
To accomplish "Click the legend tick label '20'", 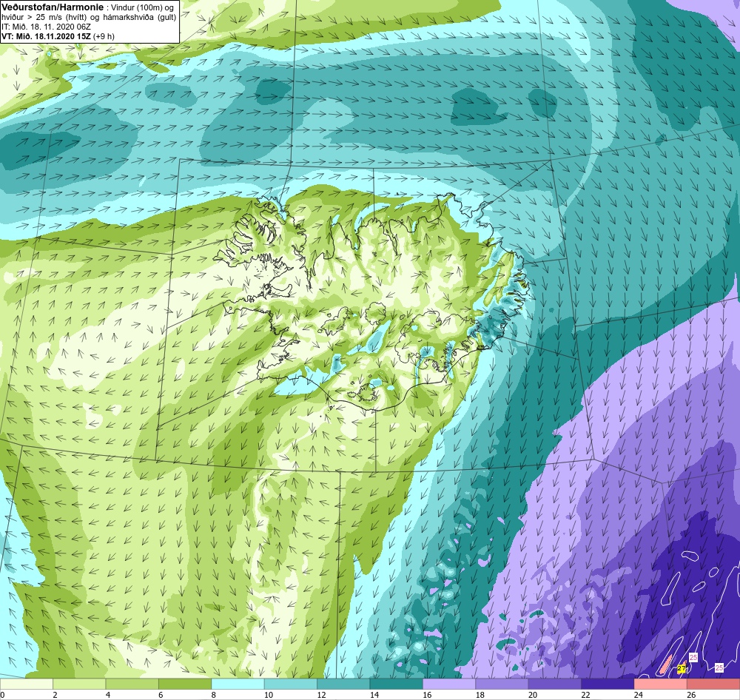I will pos(533,695).
